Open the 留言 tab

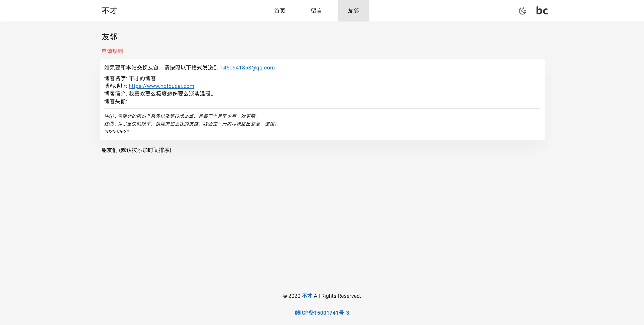pyautogui.click(x=316, y=11)
